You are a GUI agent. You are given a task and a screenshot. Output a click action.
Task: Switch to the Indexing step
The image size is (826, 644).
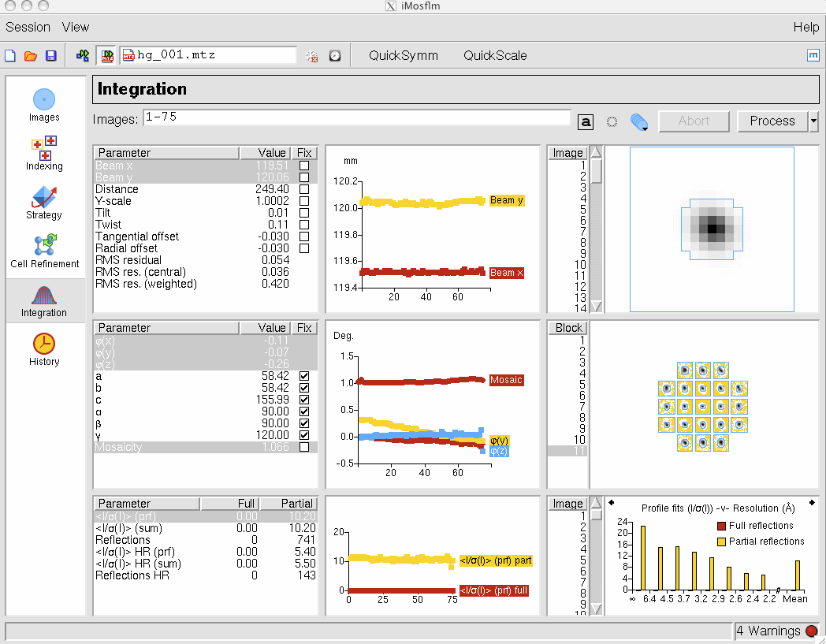click(x=44, y=154)
